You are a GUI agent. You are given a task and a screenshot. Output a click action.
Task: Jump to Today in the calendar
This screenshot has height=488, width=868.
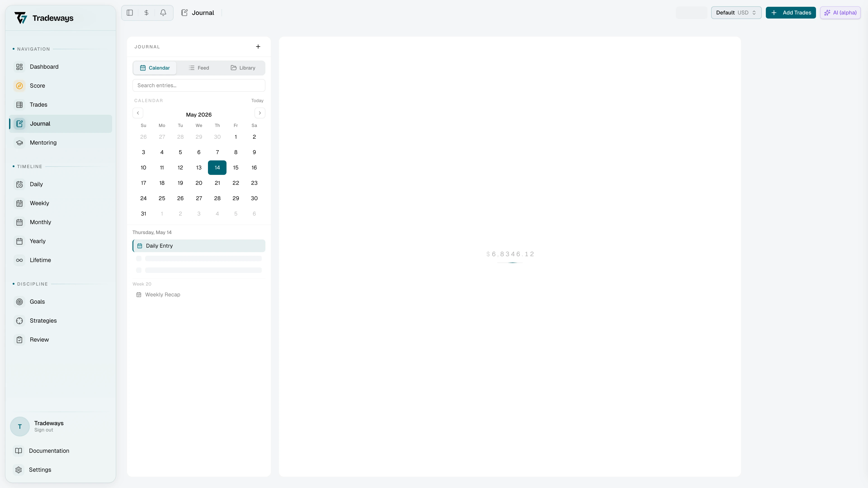(257, 101)
